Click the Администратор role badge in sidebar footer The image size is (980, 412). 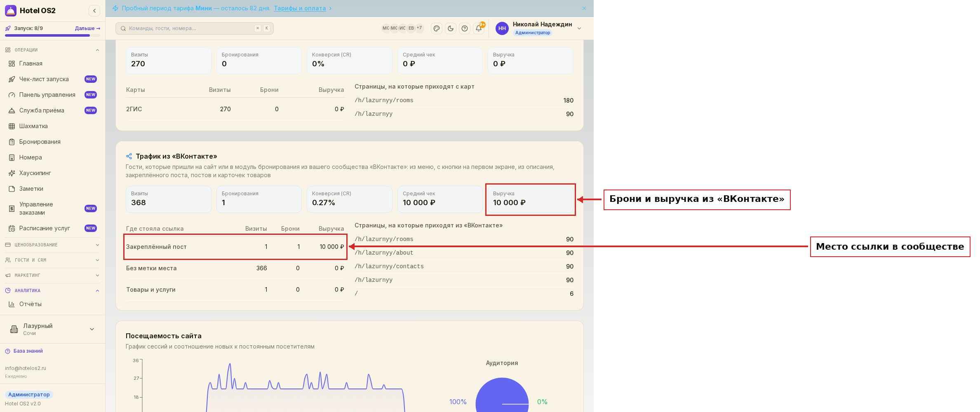(29, 395)
